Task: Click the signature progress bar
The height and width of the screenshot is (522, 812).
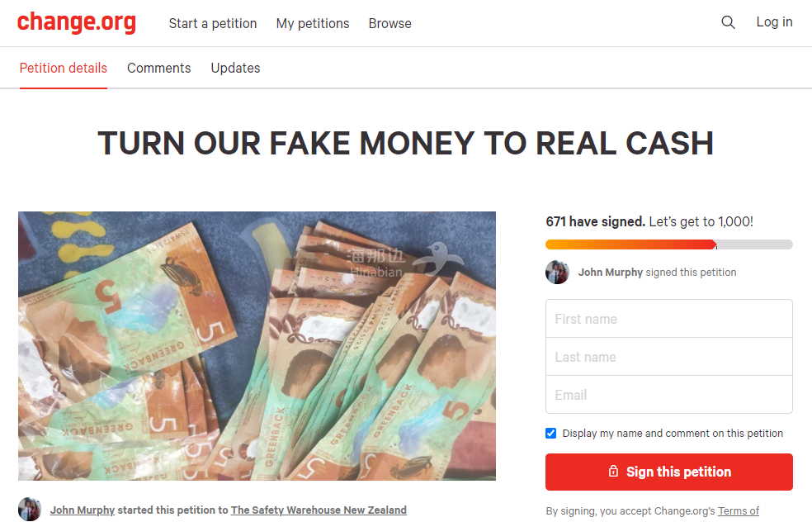Action: [668, 244]
